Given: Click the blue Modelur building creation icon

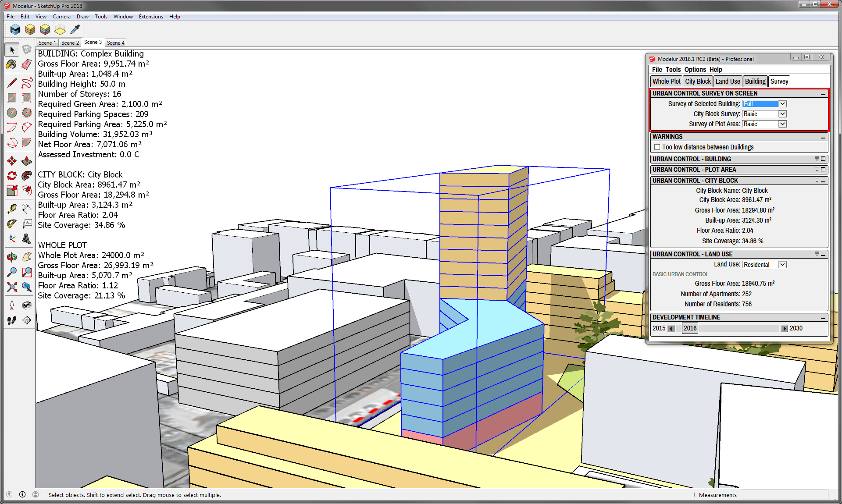Looking at the screenshot, I should [15, 29].
